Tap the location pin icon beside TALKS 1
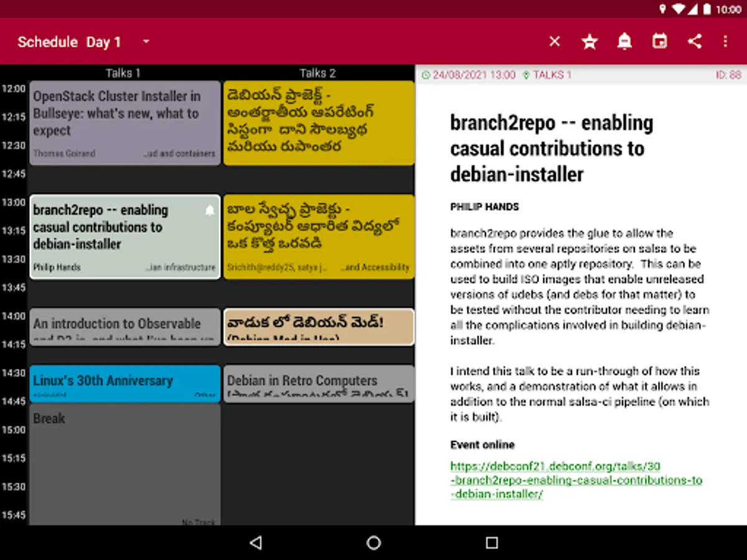 (x=526, y=75)
